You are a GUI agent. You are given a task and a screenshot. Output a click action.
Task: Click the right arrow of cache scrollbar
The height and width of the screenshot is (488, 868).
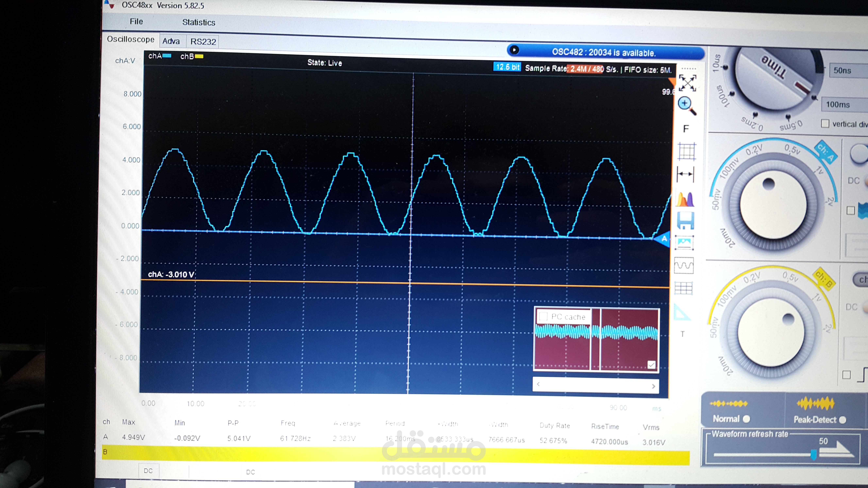tap(653, 386)
